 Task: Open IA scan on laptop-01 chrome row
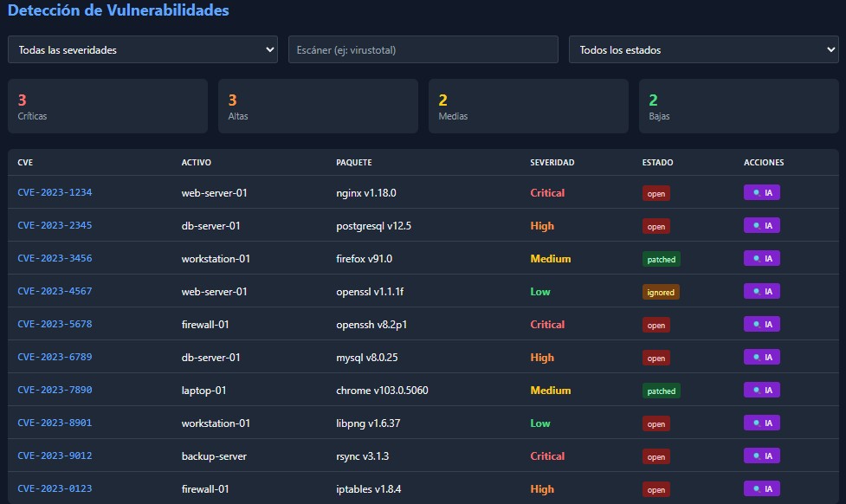(x=761, y=390)
